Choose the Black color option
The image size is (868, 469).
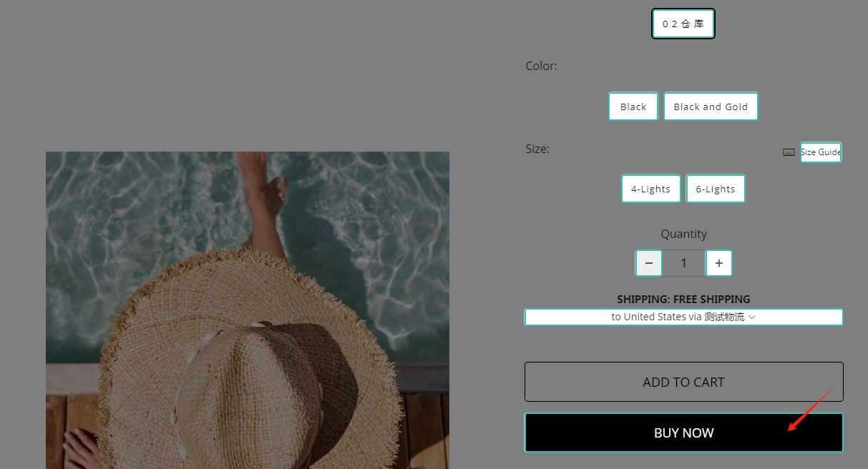click(x=633, y=107)
